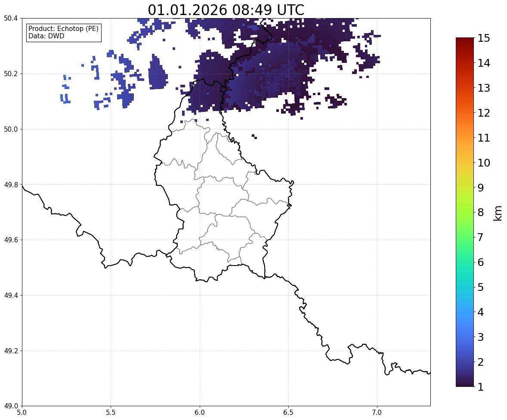Click the latitude tick label '50.4'
Image resolution: width=507 pixels, height=420 pixels.
pos(11,19)
